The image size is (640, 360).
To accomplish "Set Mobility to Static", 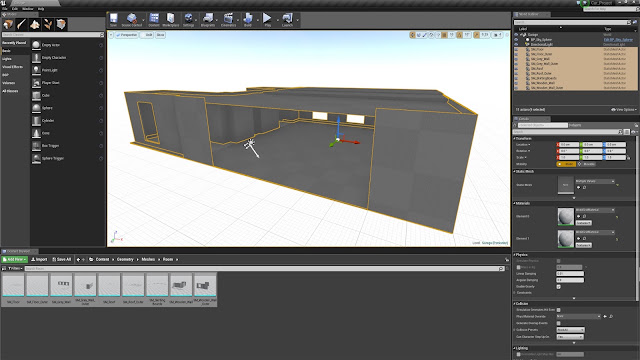I will click(566, 164).
